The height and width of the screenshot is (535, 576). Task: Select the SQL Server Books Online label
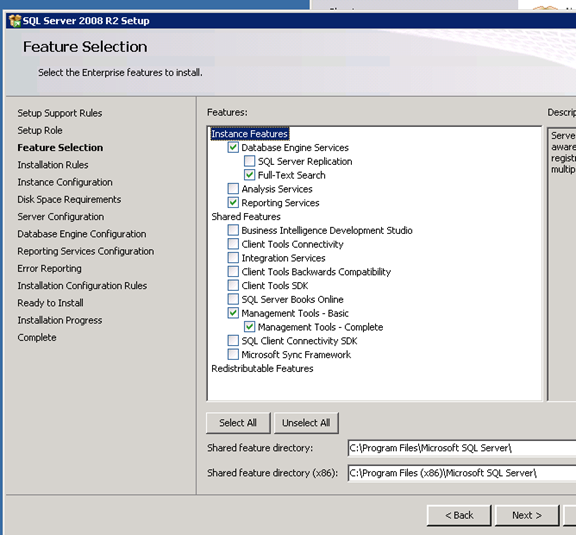pyautogui.click(x=292, y=299)
